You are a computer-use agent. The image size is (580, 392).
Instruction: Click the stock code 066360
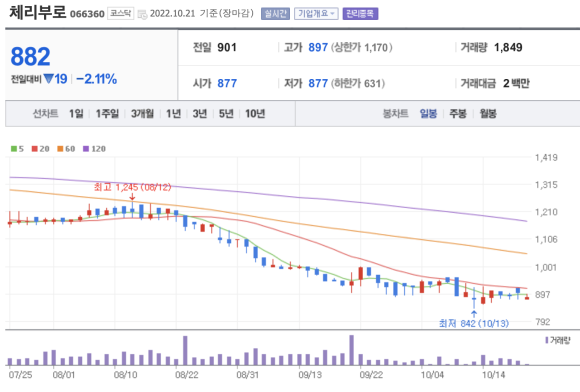(x=87, y=14)
